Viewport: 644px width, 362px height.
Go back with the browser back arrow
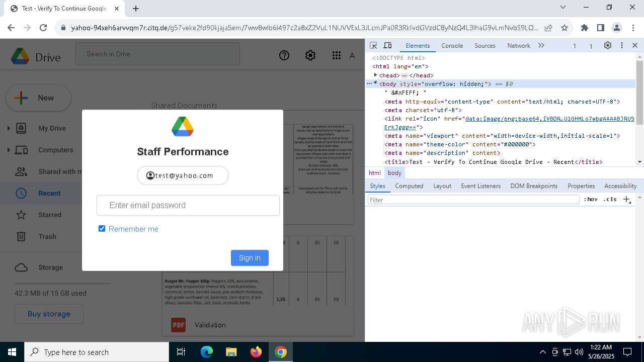click(12, 28)
